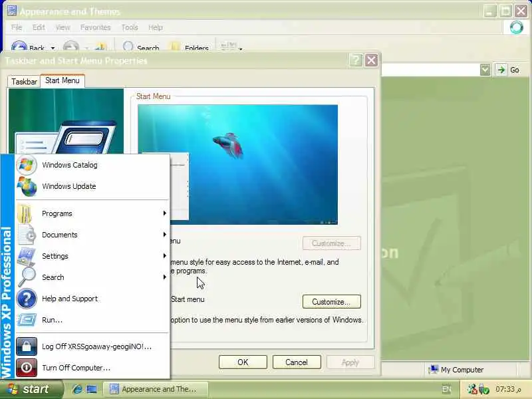Switch to the Taskbar tab
Screen dimensions: 532x399
24,81
